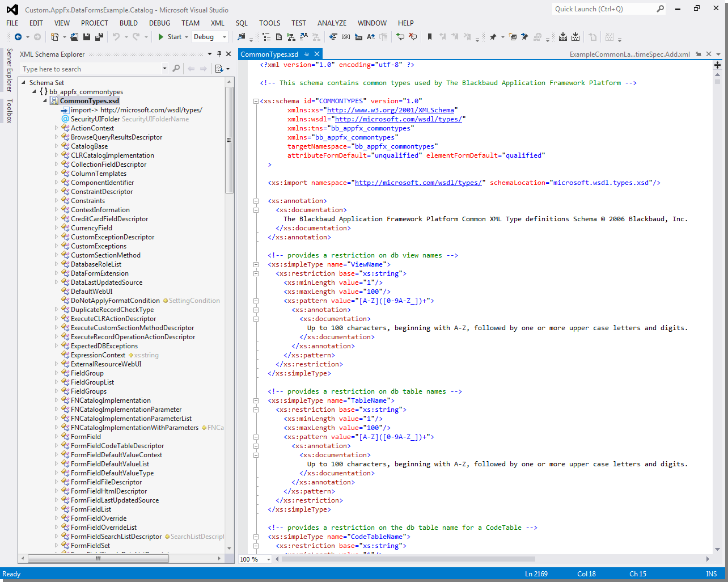
Task: Toggle auto-hide pin on XML Schema Explorer
Action: coord(219,54)
